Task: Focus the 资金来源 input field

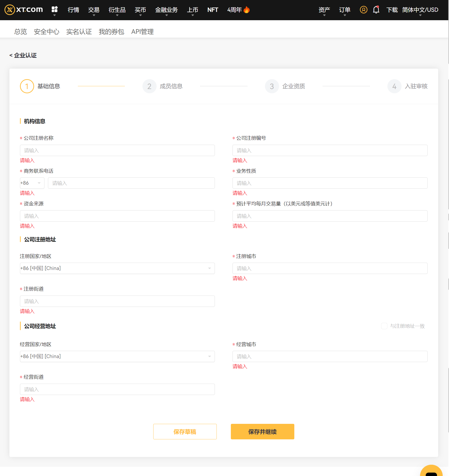Action: tap(117, 216)
